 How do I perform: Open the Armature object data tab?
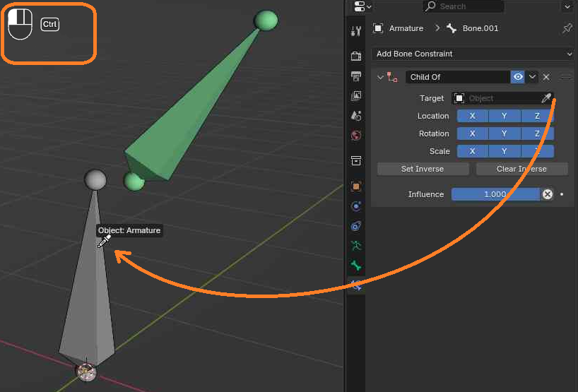pyautogui.click(x=355, y=245)
